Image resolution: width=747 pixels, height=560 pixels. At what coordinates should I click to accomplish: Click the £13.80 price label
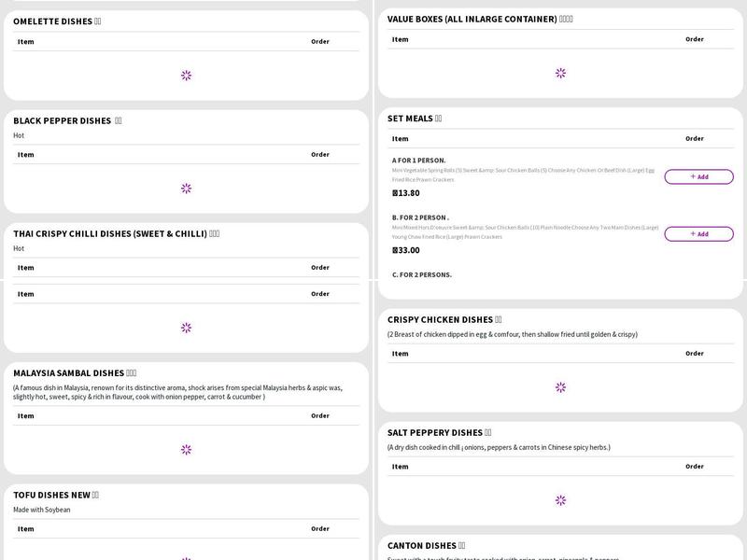pos(406,193)
